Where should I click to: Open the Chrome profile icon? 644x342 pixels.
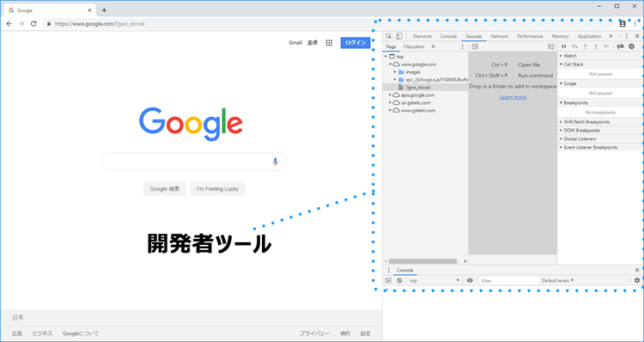coord(623,24)
